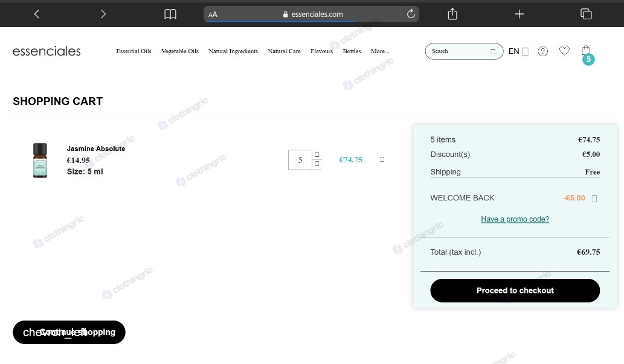Submit search with the search field icon

pos(493,51)
